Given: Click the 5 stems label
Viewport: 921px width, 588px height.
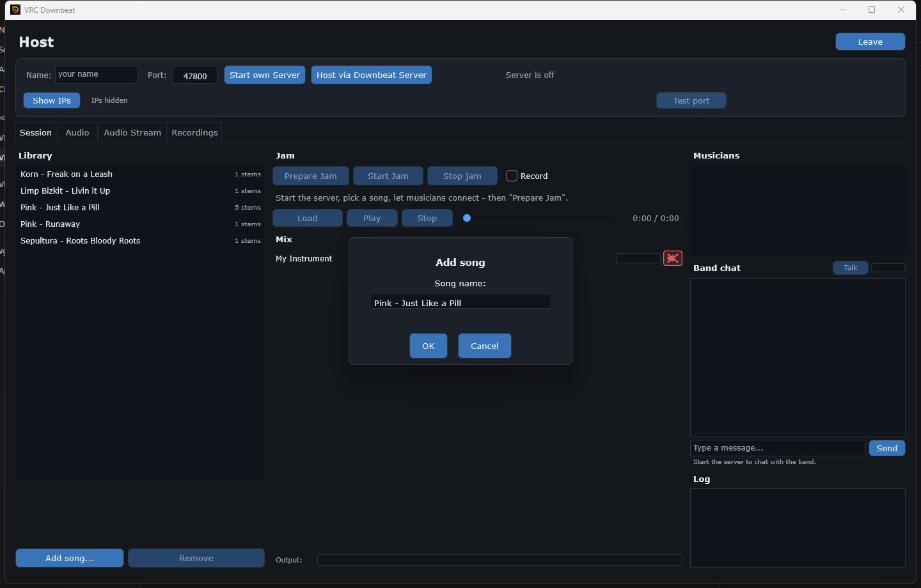Looking at the screenshot, I should pyautogui.click(x=248, y=207).
